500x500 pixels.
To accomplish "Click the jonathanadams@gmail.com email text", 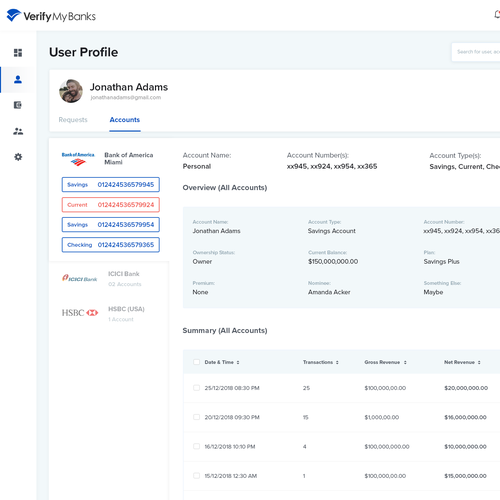I will click(126, 97).
